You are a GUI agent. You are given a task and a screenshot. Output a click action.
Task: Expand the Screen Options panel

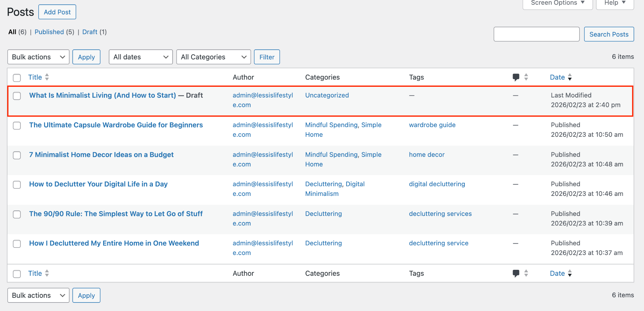tap(557, 3)
